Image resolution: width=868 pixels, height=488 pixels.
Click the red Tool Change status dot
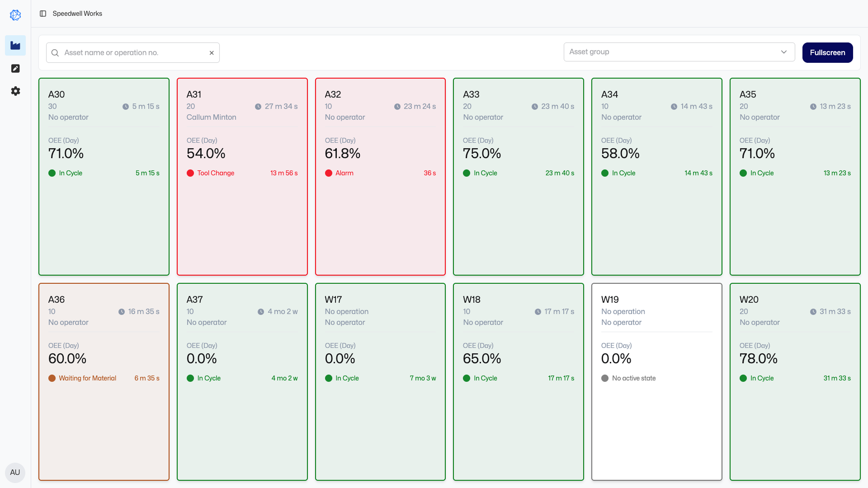pyautogui.click(x=190, y=173)
